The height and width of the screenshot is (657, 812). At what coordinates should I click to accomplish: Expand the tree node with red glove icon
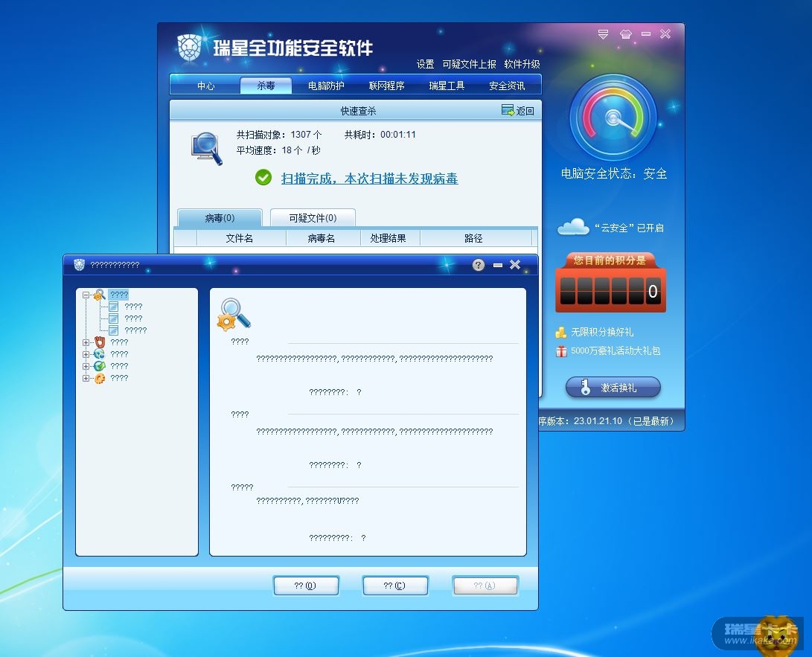click(86, 342)
